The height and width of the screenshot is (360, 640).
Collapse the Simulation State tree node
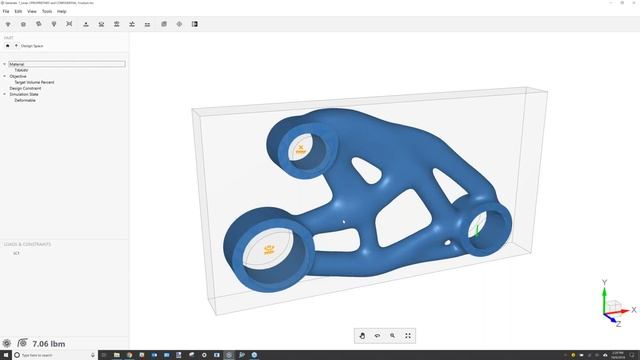coord(4,94)
